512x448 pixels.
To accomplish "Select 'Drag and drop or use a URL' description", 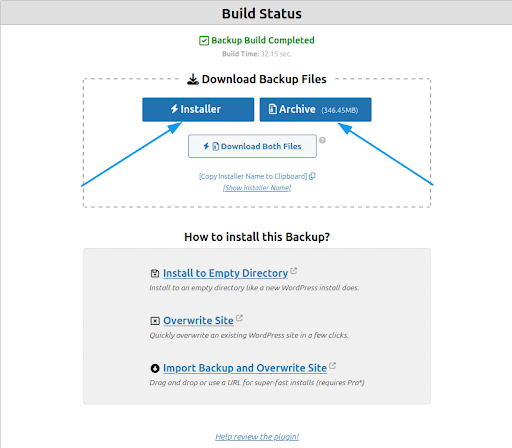I will pos(257,383).
